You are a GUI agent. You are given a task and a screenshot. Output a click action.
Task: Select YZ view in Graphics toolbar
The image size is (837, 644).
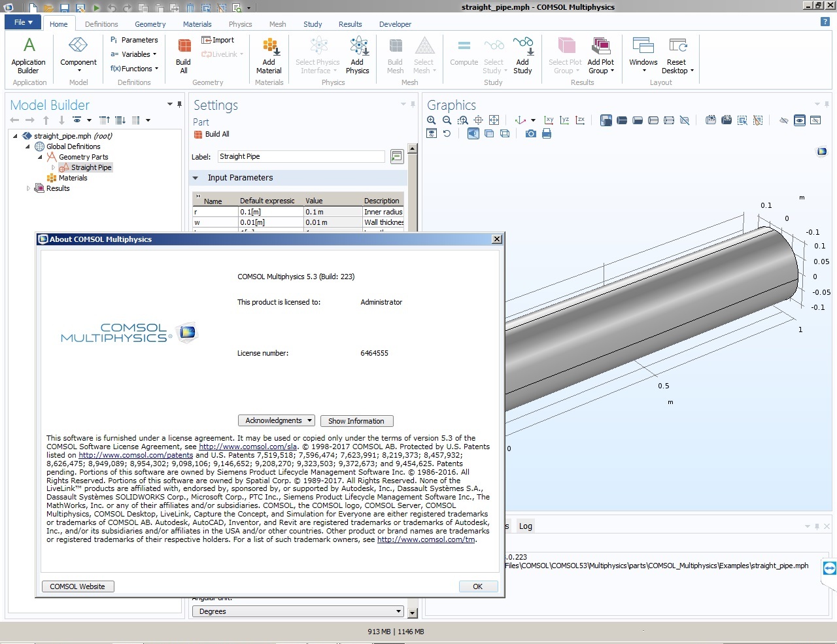pyautogui.click(x=564, y=120)
